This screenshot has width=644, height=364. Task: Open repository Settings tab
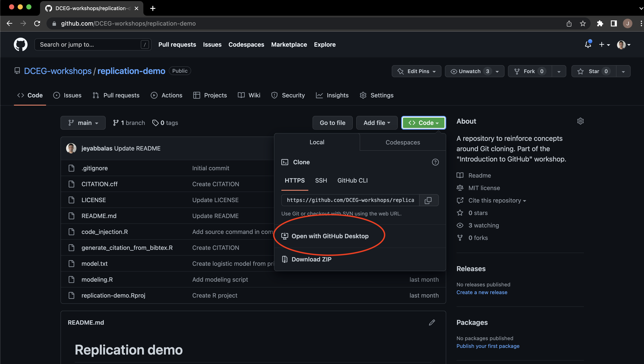point(376,95)
